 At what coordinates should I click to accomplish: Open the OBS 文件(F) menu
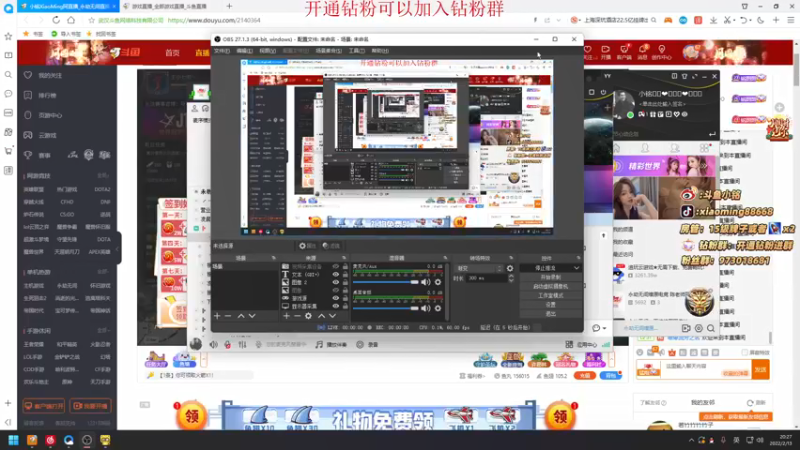pyautogui.click(x=221, y=51)
